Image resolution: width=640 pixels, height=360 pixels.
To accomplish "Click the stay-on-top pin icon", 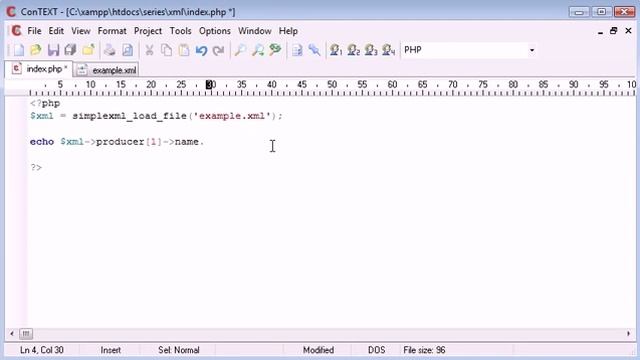I will click(314, 50).
